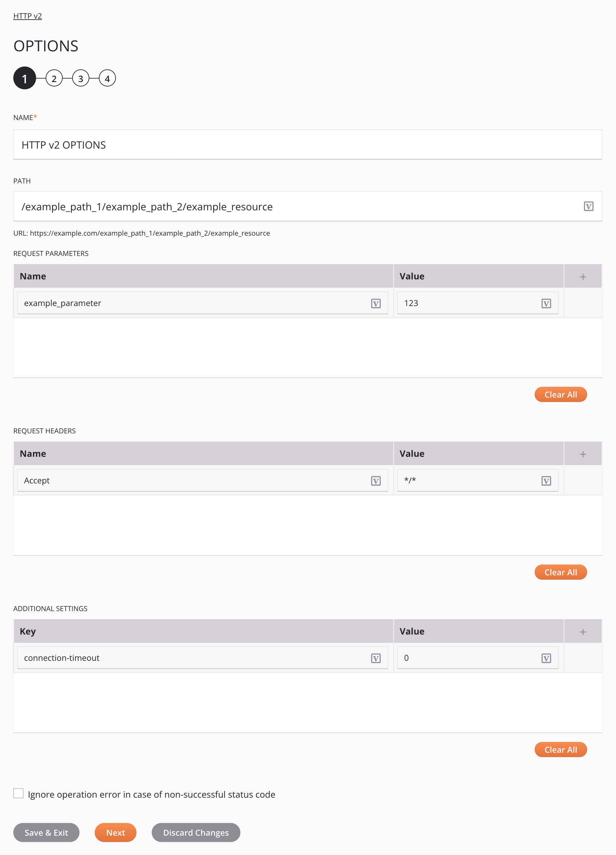Click the variable icon next to connection-timeout key
The image size is (616, 855).
[x=376, y=657]
